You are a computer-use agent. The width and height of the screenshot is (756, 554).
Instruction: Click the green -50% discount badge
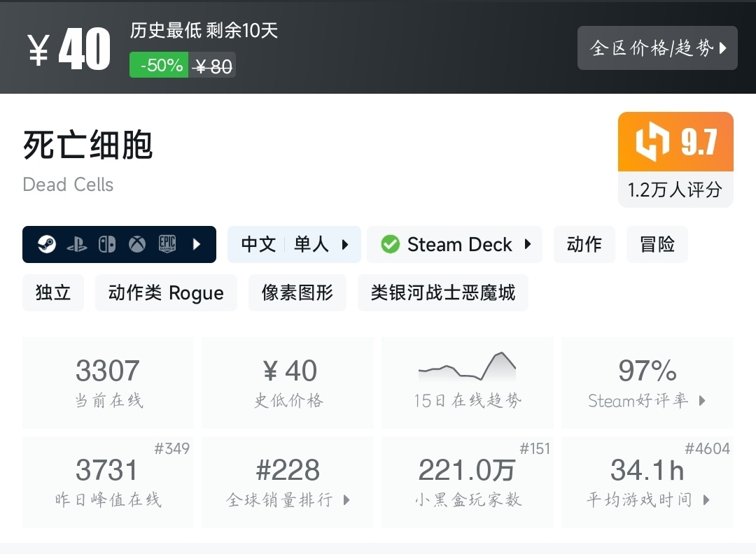[x=159, y=65]
